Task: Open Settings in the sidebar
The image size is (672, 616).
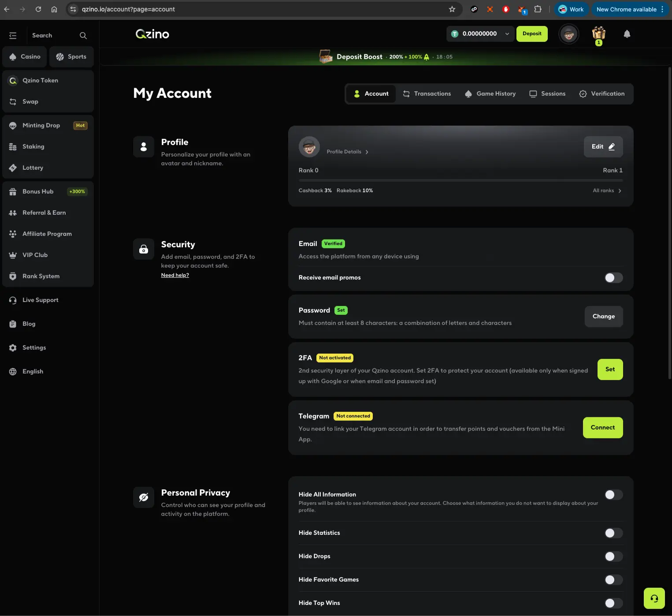Action: pyautogui.click(x=48, y=347)
